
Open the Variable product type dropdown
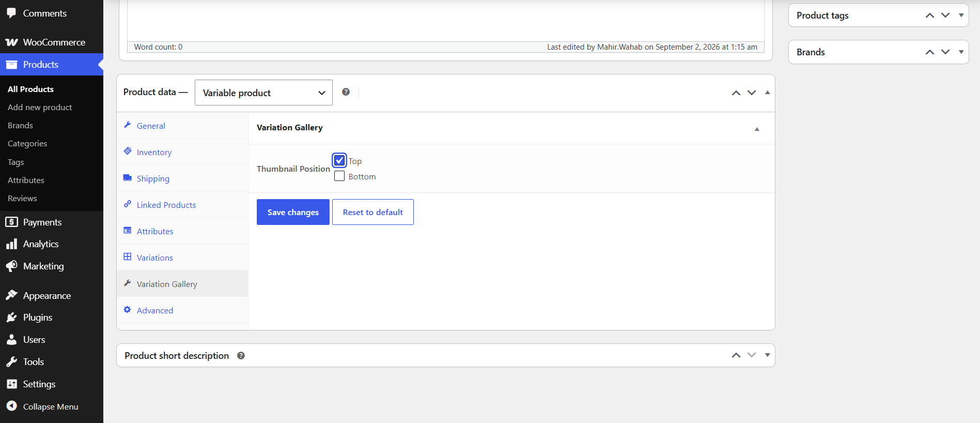click(x=263, y=93)
